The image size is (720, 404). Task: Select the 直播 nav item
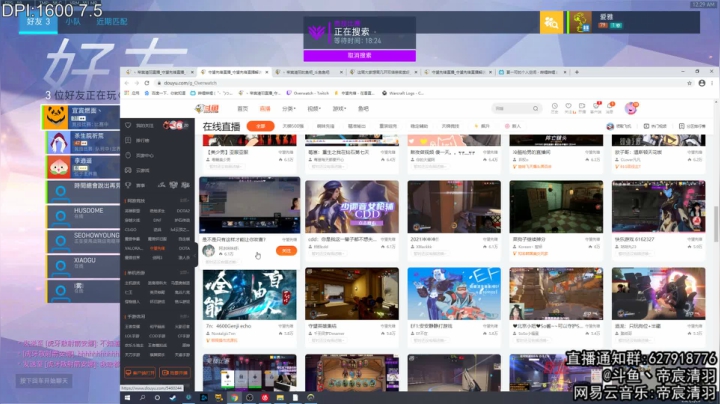[265, 109]
